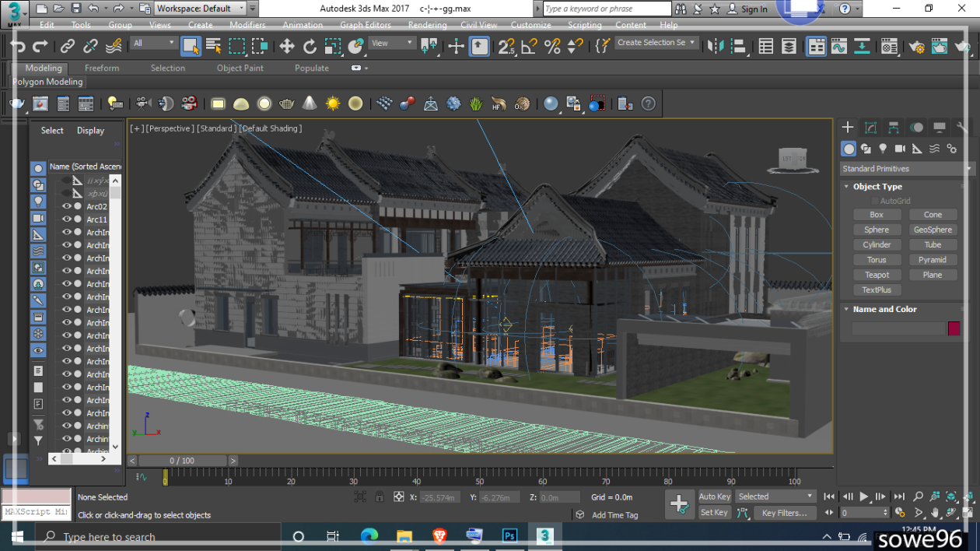The width and height of the screenshot is (980, 551).
Task: Activate the Unlink Selection tool
Action: click(x=90, y=47)
